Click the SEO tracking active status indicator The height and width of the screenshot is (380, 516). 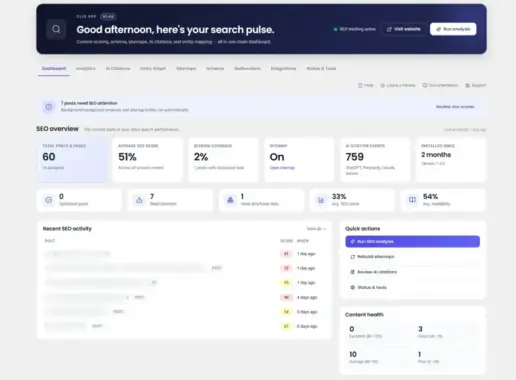(x=355, y=29)
